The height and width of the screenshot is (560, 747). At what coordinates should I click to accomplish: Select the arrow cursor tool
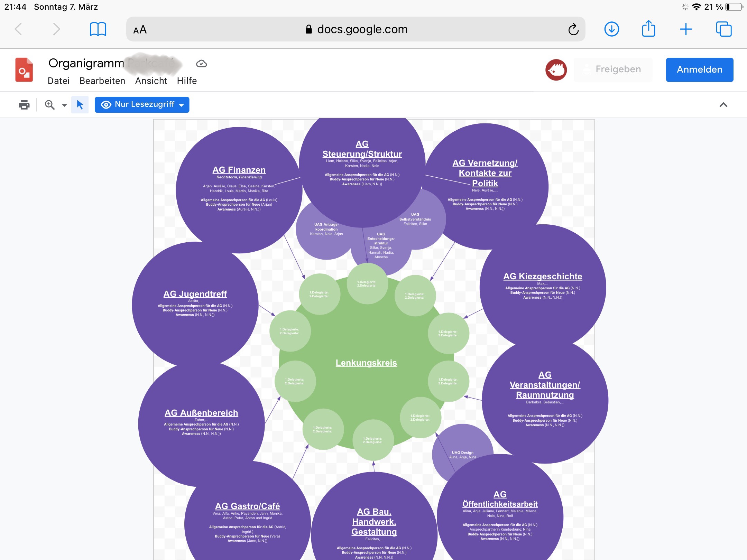coord(80,105)
